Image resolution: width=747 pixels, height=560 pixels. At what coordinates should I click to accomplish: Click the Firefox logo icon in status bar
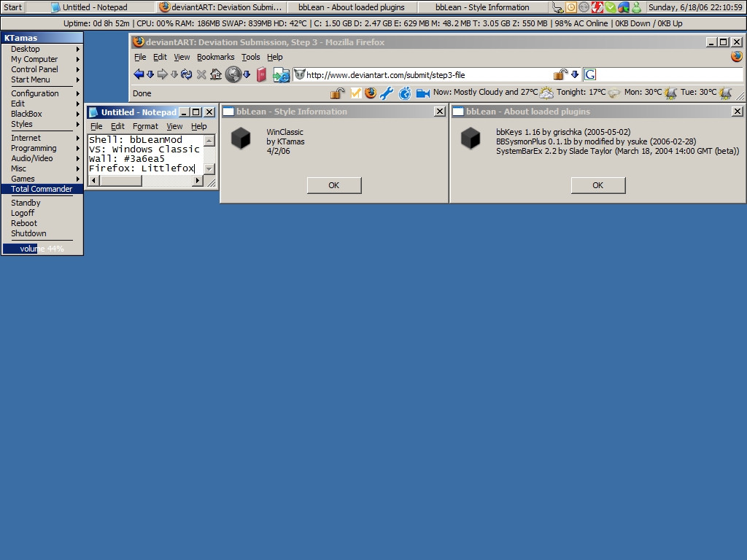(x=370, y=93)
